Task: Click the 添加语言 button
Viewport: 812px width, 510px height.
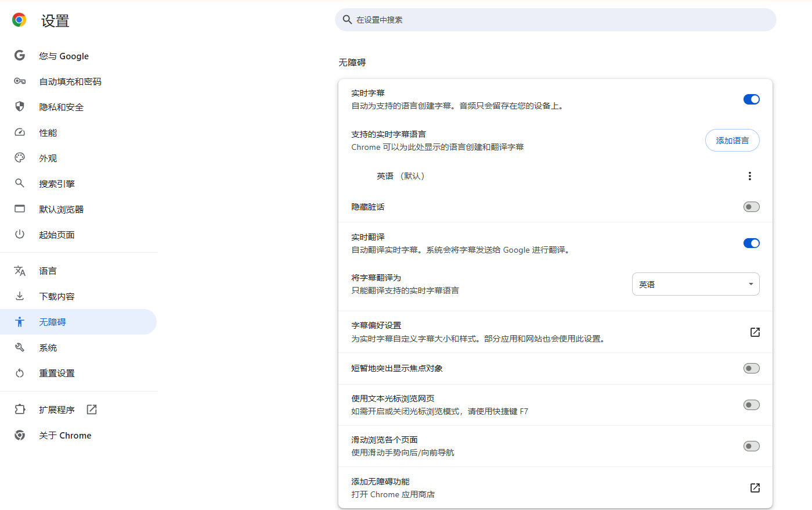Action: coord(732,141)
